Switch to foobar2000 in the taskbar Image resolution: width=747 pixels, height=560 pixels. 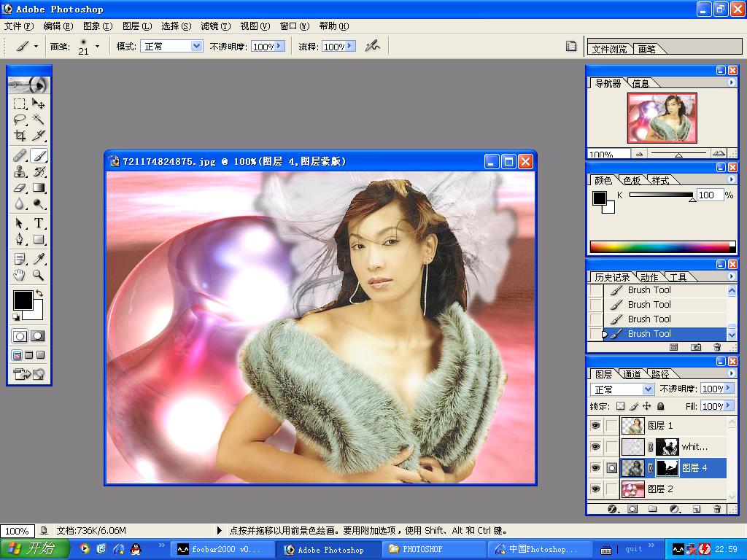click(223, 549)
